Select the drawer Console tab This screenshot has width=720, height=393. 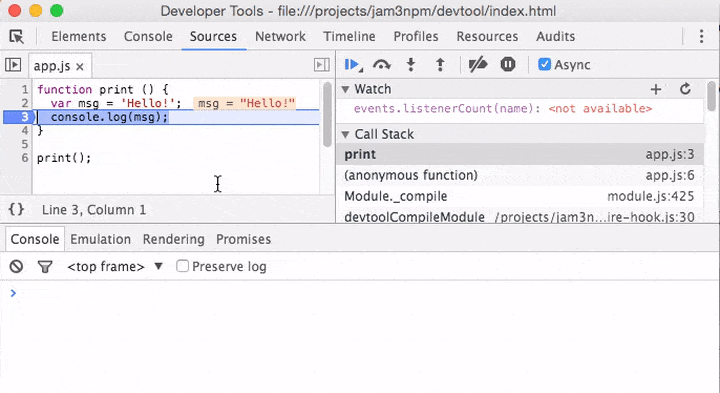35,239
